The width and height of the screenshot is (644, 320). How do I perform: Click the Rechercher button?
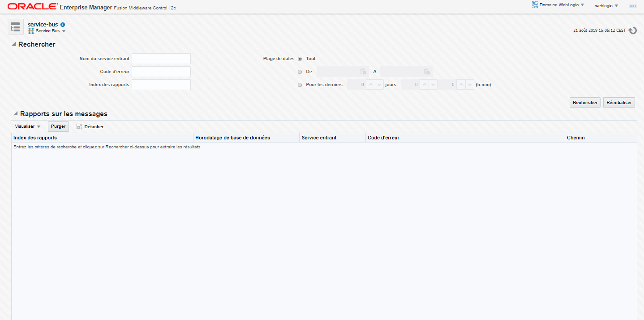(585, 103)
